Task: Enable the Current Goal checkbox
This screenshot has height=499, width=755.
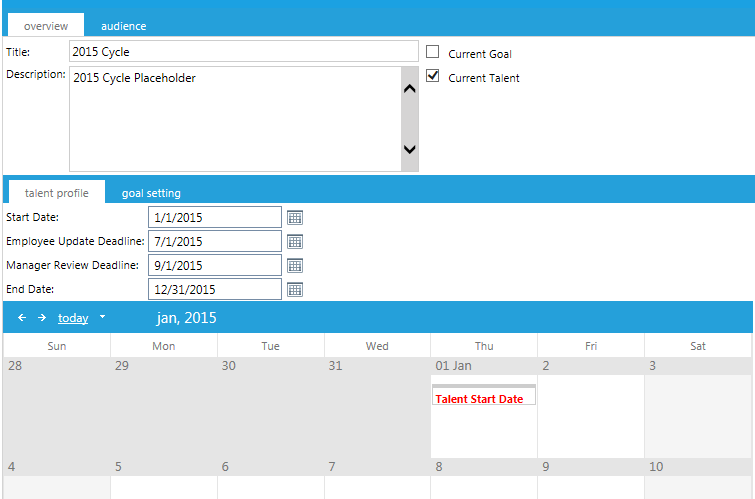Action: [x=433, y=52]
